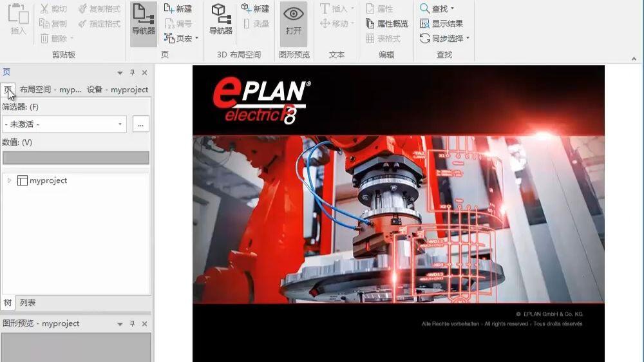Pin the 图形预览 panel

pos(132,323)
